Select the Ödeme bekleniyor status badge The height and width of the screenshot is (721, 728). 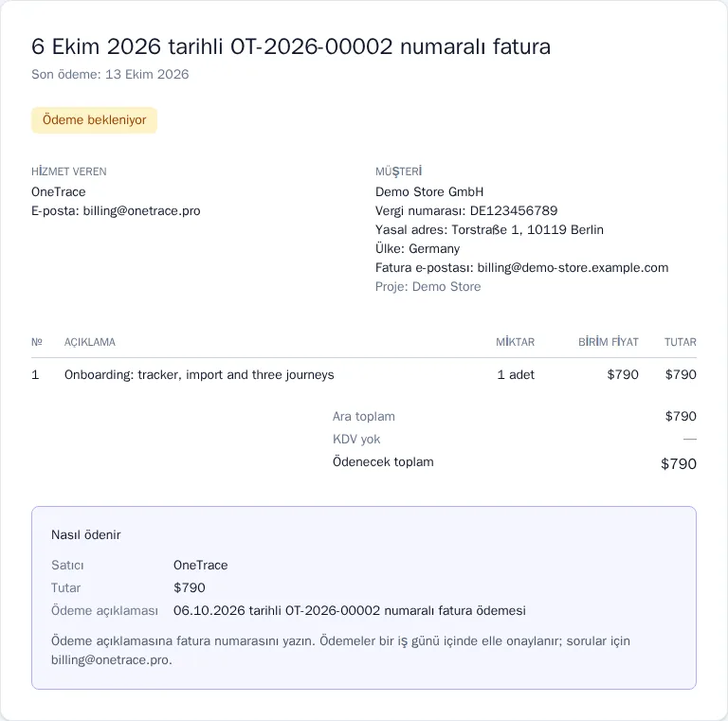pyautogui.click(x=94, y=120)
